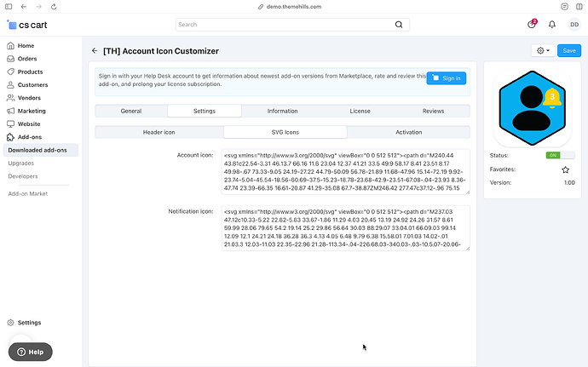
Task: Add add-on to favorites with the star
Action: click(x=565, y=169)
